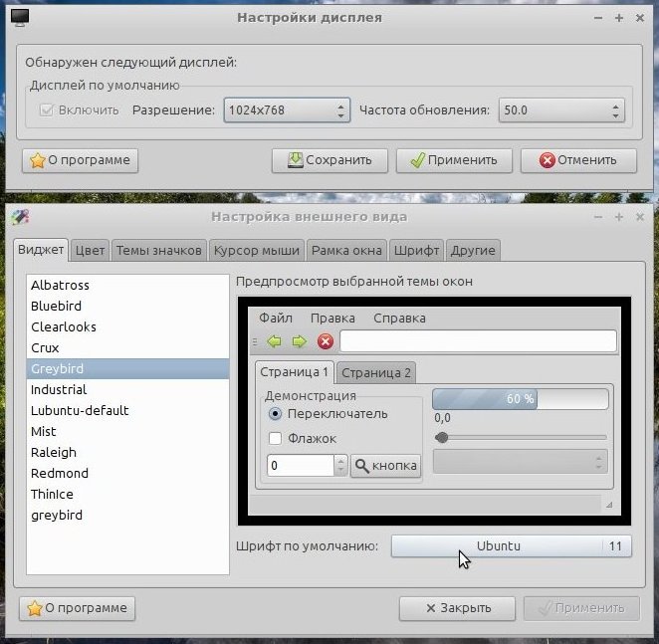Switch to the Виджет tab
659x644 pixels.
tap(41, 250)
